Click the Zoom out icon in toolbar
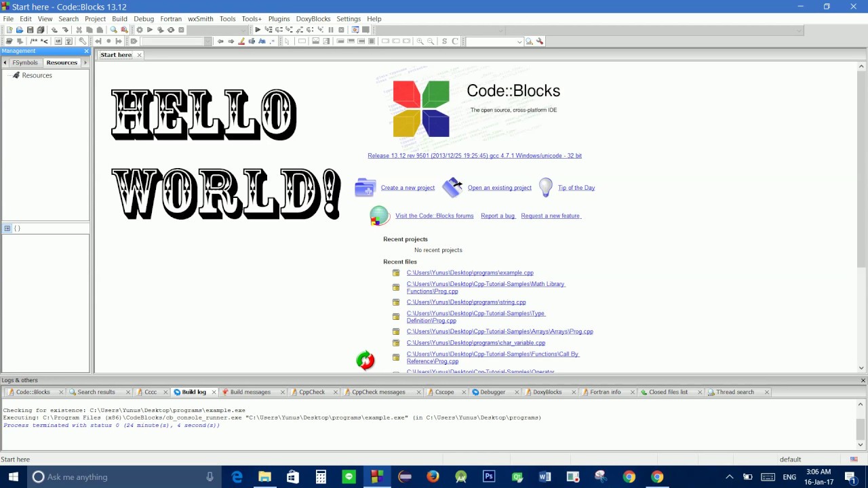Image resolution: width=868 pixels, height=488 pixels. tap(430, 41)
